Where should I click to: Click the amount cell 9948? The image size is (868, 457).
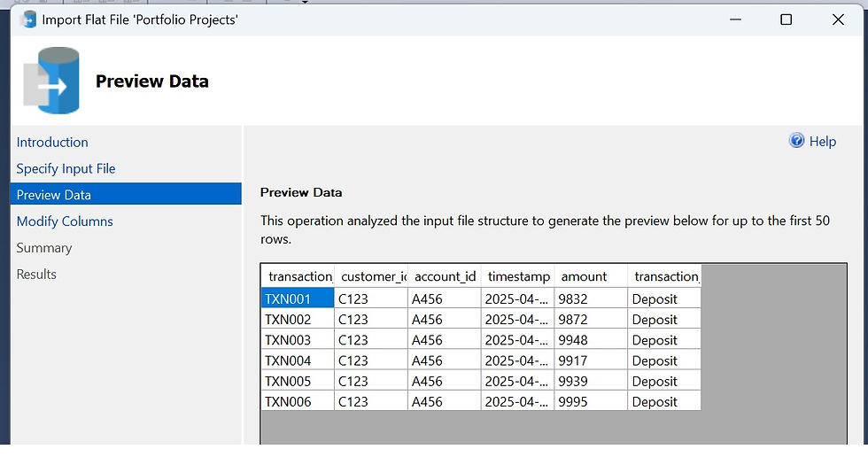click(592, 339)
